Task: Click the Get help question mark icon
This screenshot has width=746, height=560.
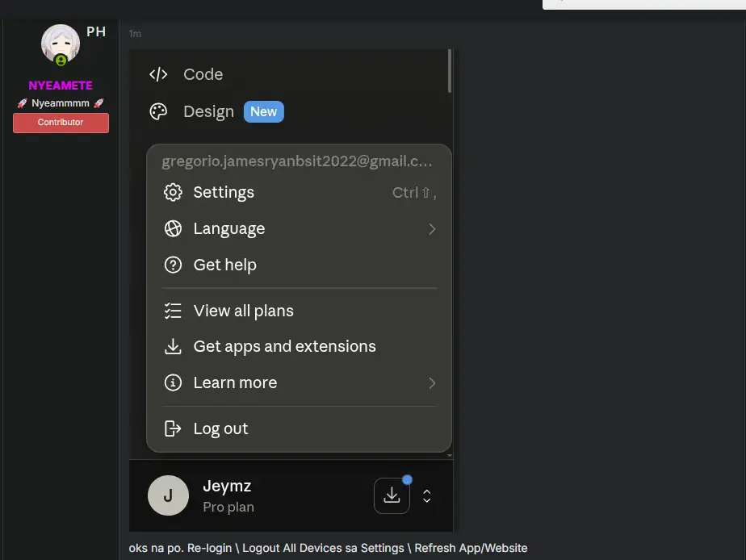Action: (173, 265)
